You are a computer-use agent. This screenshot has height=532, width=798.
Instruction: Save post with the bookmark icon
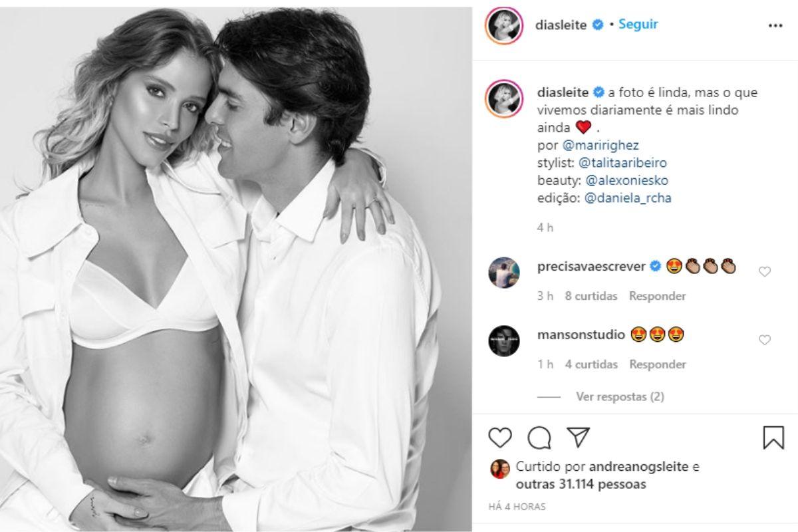tap(773, 438)
